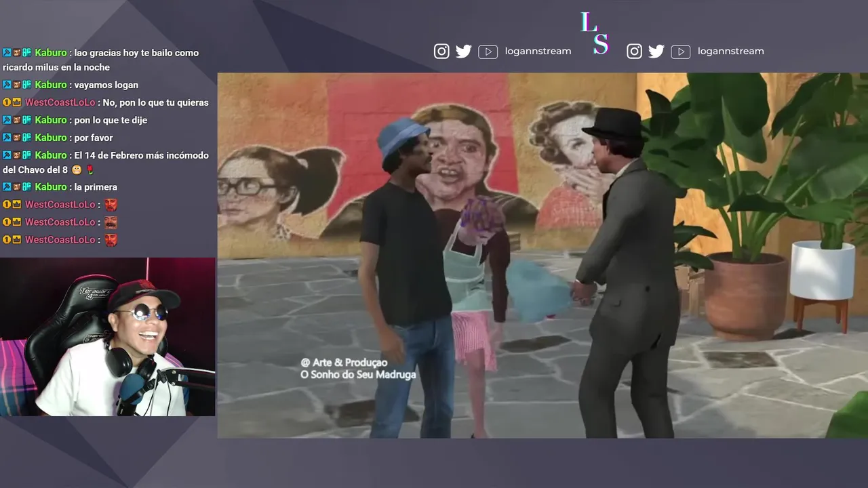Click username Kaburo on the 'la primera' message
This screenshot has height=488, width=868.
51,187
